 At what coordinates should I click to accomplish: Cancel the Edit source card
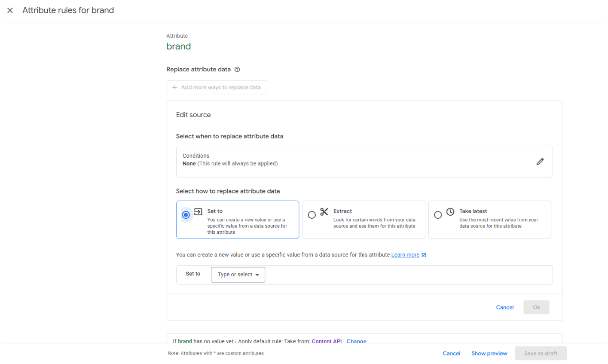tap(504, 307)
